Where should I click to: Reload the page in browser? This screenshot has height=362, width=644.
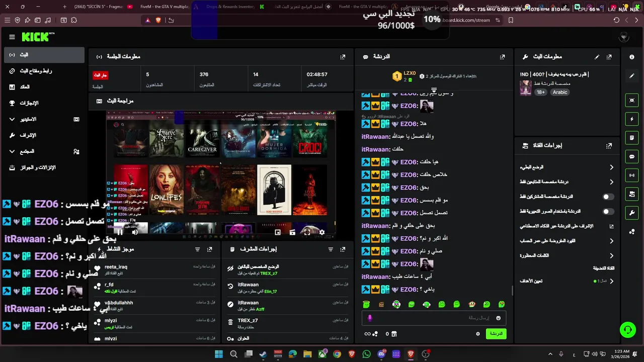[616, 20]
